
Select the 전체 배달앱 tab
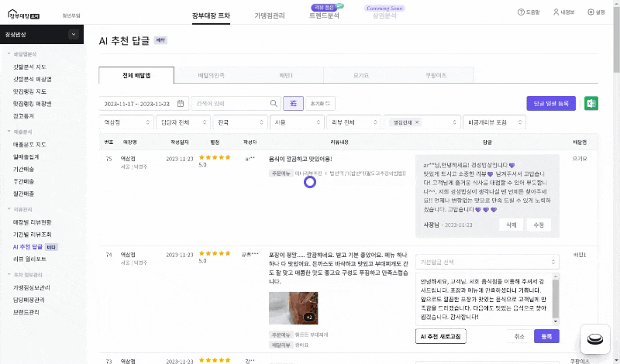[136, 75]
